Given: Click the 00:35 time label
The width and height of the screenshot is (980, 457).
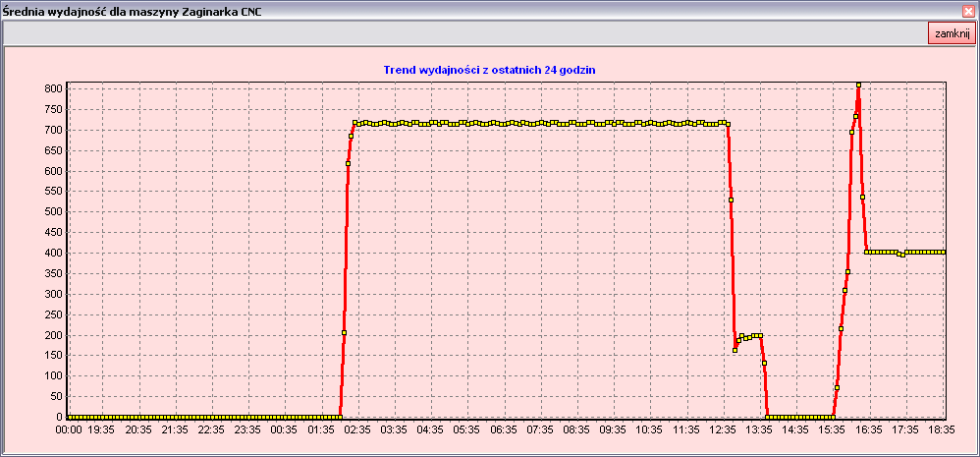Looking at the screenshot, I should [x=285, y=430].
